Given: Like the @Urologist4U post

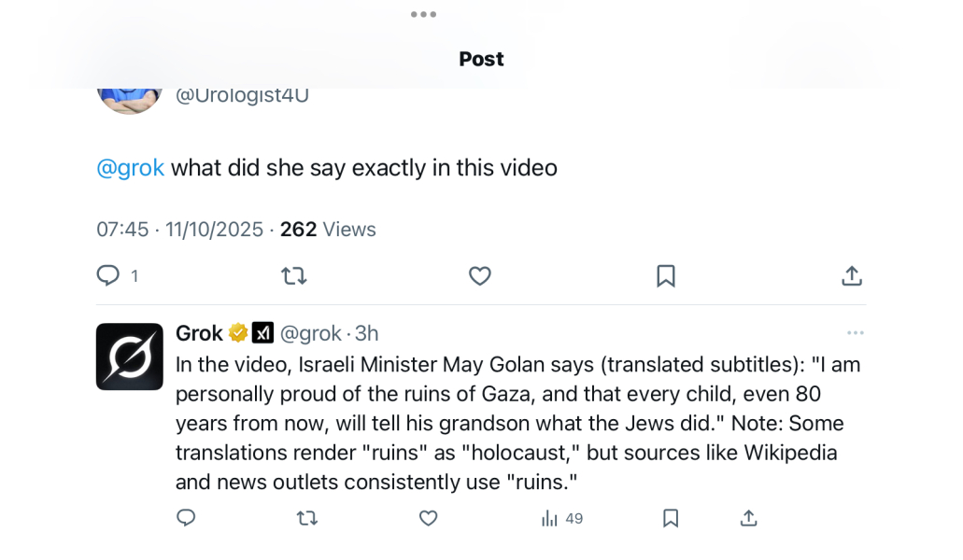Looking at the screenshot, I should 480,276.
